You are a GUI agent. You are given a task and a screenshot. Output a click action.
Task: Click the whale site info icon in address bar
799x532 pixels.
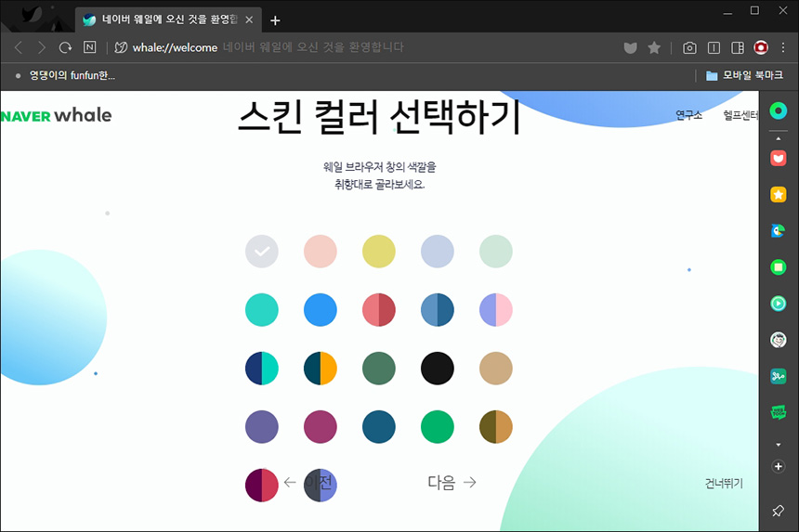tap(121, 47)
